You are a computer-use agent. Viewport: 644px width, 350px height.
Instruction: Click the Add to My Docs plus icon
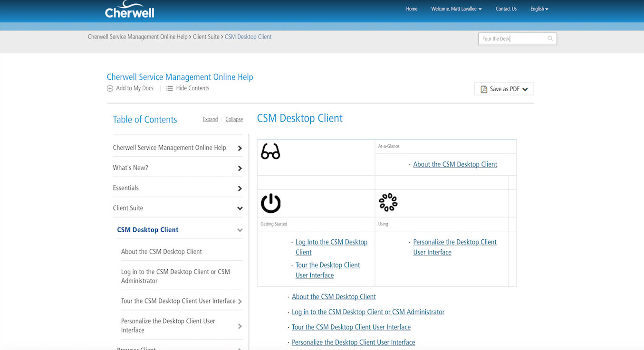[x=110, y=88]
